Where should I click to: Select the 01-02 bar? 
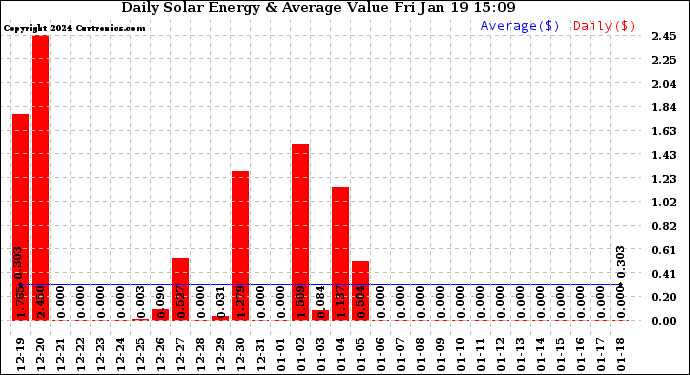coord(301,232)
